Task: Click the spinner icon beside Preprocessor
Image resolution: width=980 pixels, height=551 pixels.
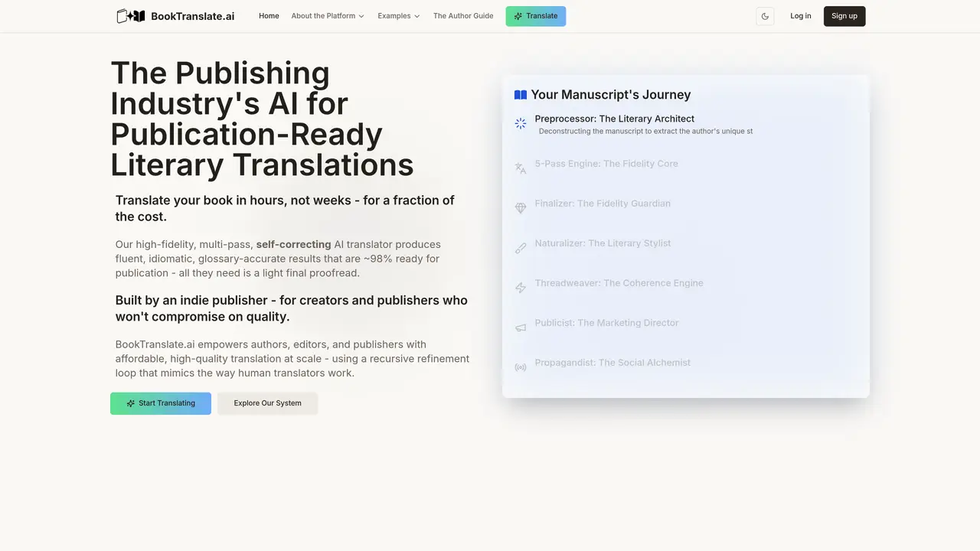Action: 521,123
